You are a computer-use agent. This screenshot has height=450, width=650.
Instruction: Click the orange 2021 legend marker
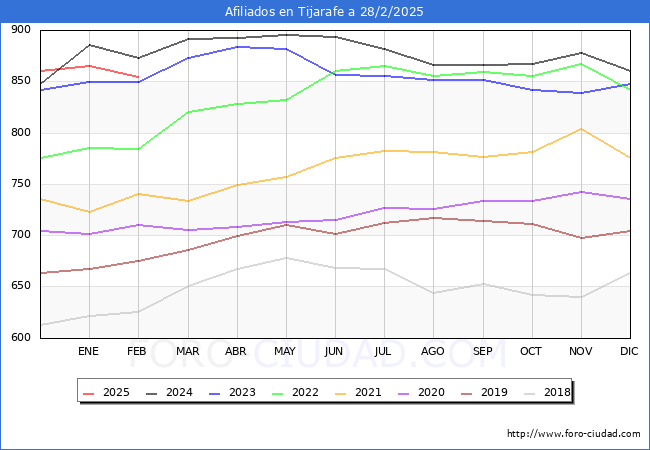tap(341, 393)
